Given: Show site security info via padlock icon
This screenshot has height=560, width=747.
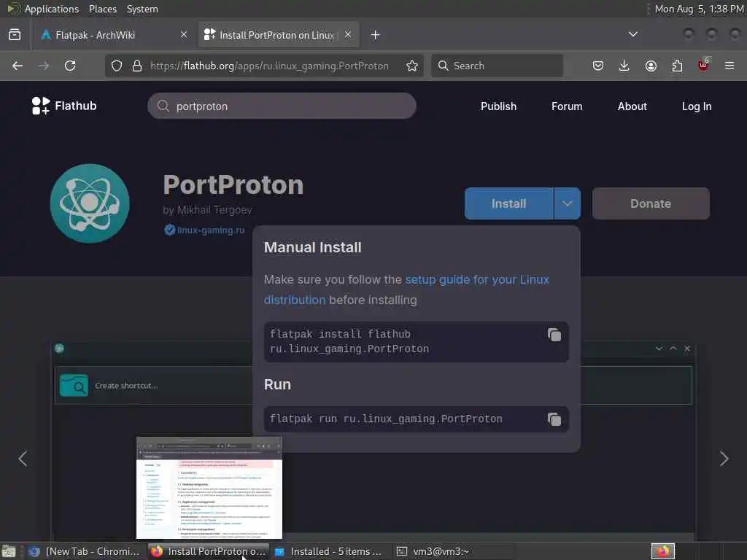Looking at the screenshot, I should click(137, 66).
